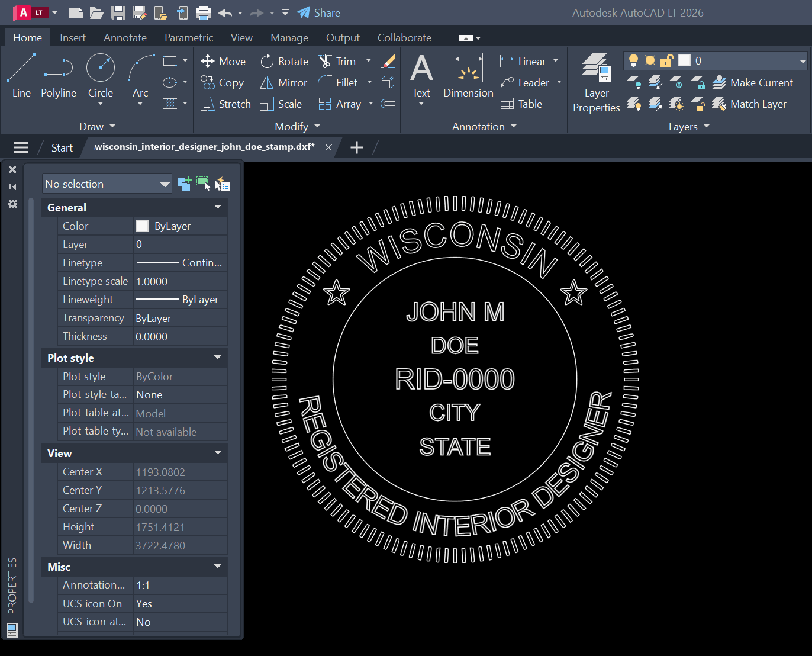Click the Dimension tool
This screenshot has width=812, height=656.
468,75
